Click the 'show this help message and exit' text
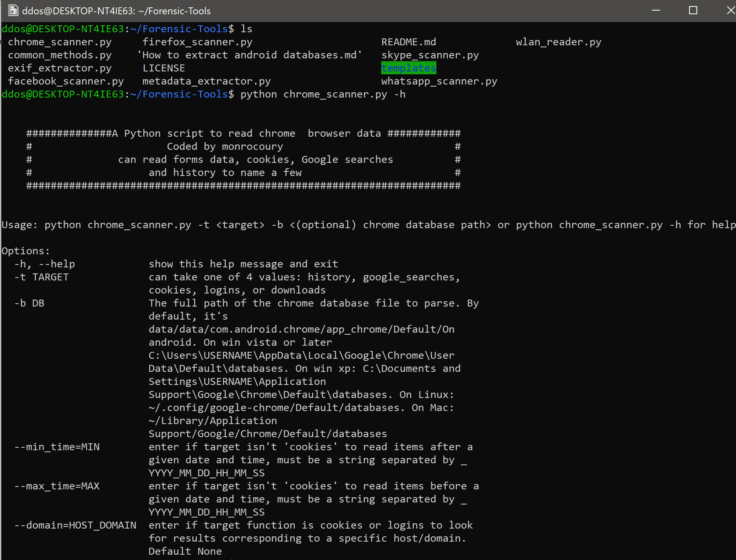This screenshot has width=736, height=560. (x=243, y=264)
